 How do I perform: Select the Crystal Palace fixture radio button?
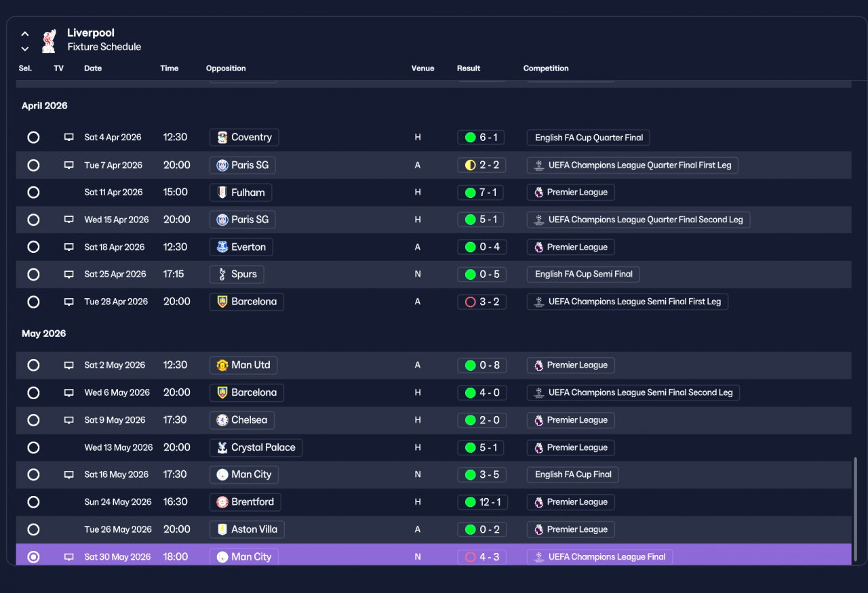[33, 447]
